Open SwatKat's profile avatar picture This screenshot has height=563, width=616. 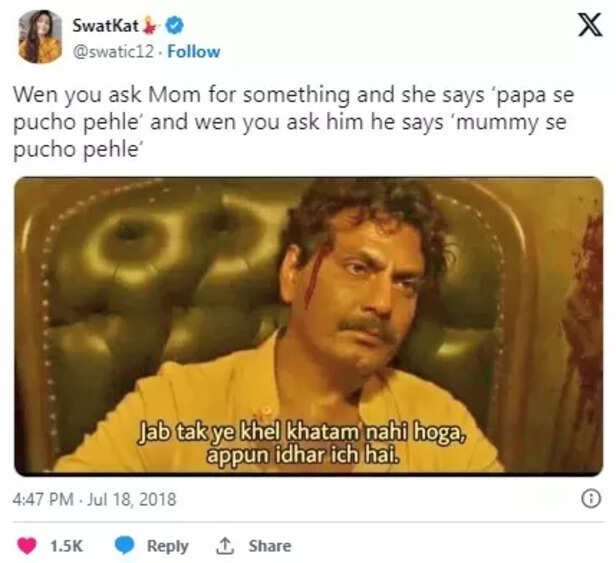(40, 36)
